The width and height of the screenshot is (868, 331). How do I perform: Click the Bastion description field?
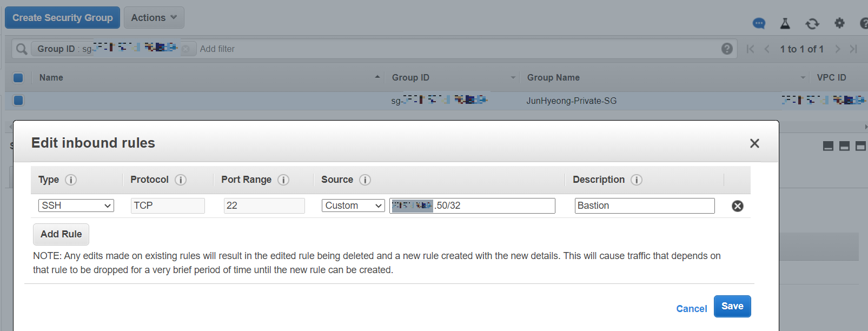tap(645, 206)
